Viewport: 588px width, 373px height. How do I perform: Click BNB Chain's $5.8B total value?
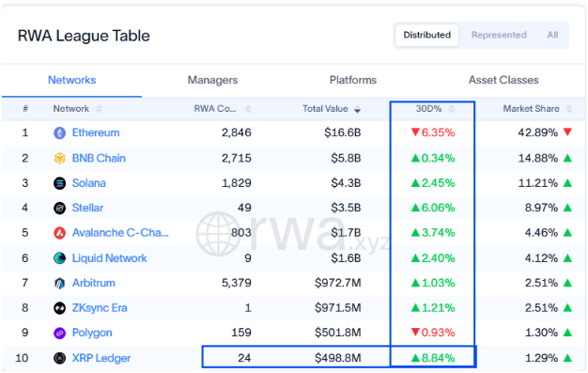point(346,158)
